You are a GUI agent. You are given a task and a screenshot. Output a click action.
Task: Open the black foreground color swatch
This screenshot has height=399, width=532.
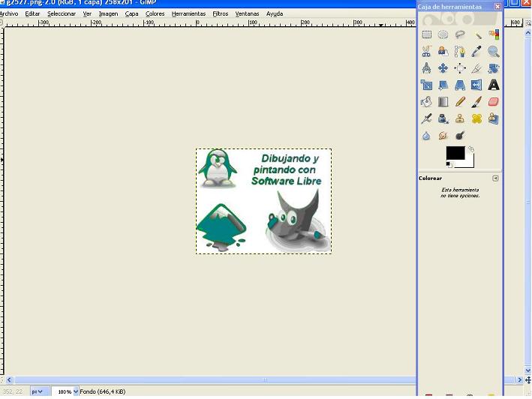point(455,153)
